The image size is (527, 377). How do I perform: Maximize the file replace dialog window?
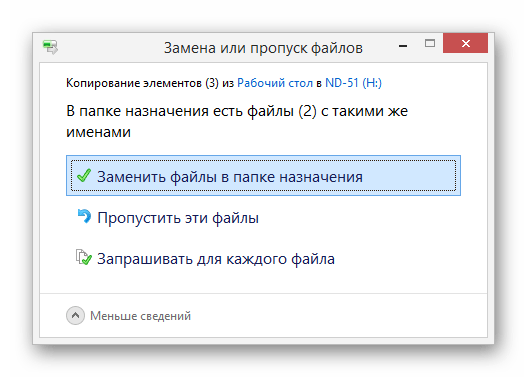point(430,43)
